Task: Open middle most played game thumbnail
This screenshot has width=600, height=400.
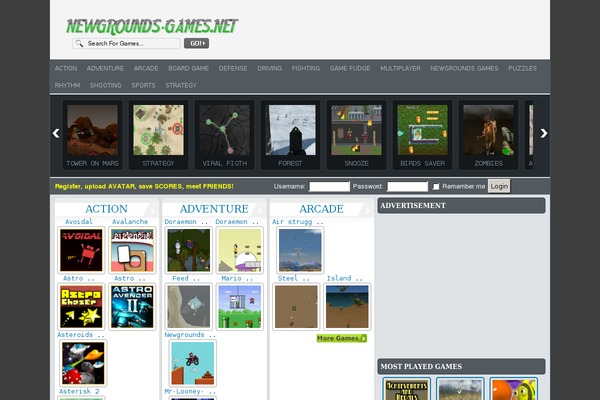Action: coord(460,389)
